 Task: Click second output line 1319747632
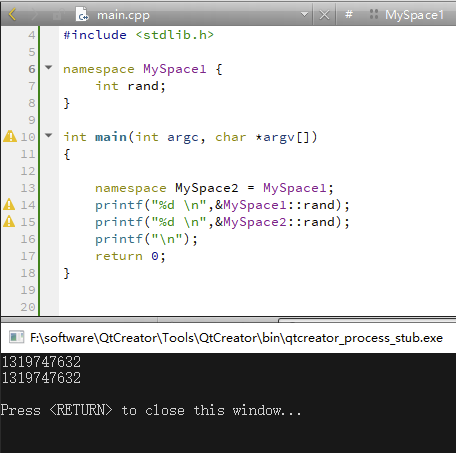(41, 378)
